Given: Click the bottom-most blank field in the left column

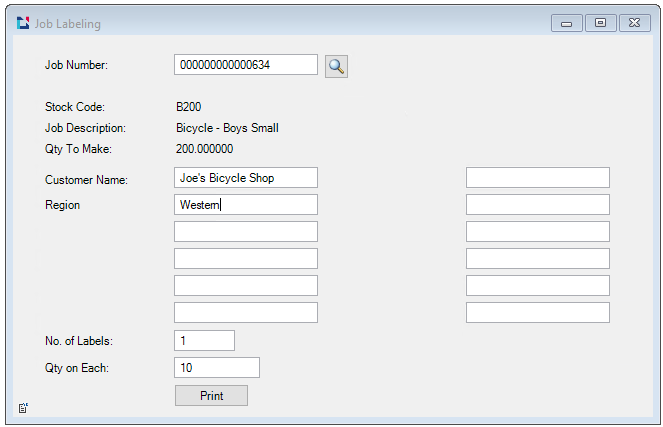Looking at the screenshot, I should pyautogui.click(x=246, y=312).
